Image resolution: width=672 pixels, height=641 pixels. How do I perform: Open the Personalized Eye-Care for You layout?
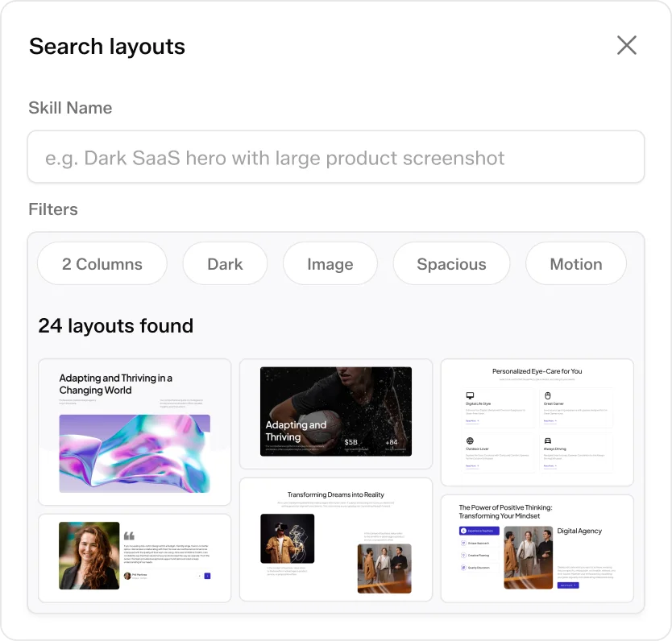(537, 422)
